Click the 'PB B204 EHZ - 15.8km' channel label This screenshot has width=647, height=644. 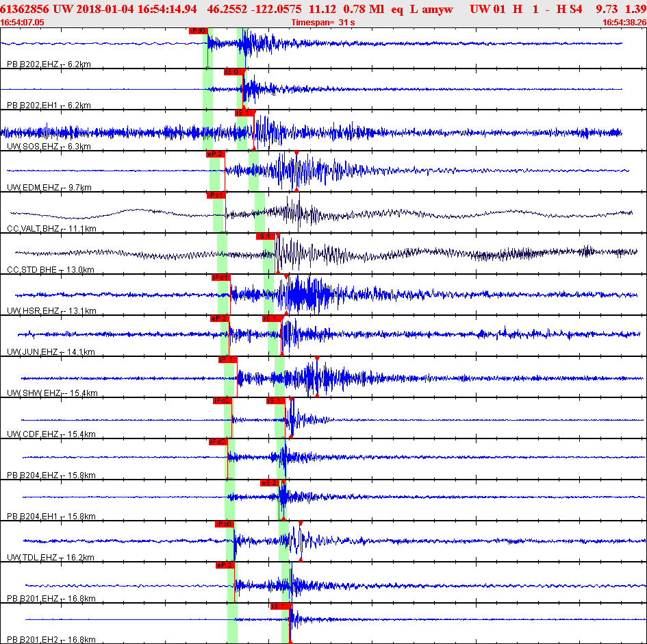(51, 475)
